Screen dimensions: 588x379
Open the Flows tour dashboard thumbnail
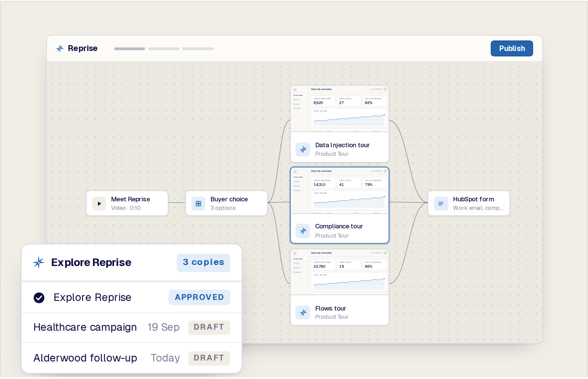click(340, 272)
